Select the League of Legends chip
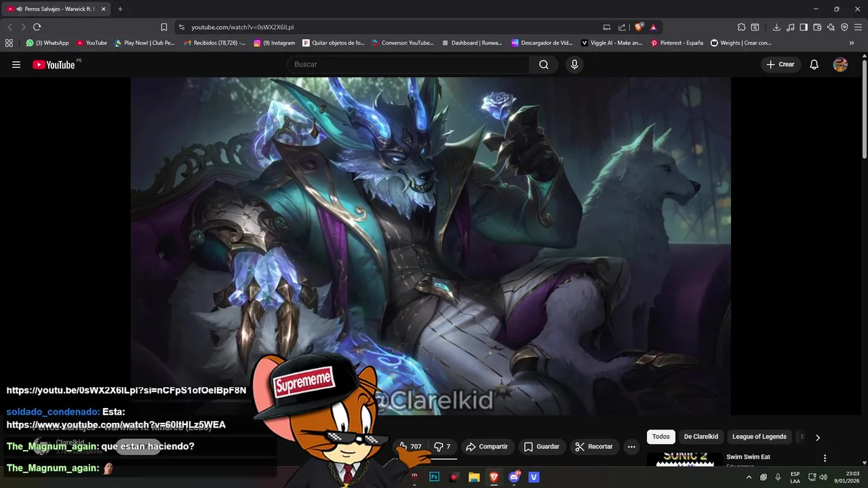The width and height of the screenshot is (868, 488). (x=759, y=437)
